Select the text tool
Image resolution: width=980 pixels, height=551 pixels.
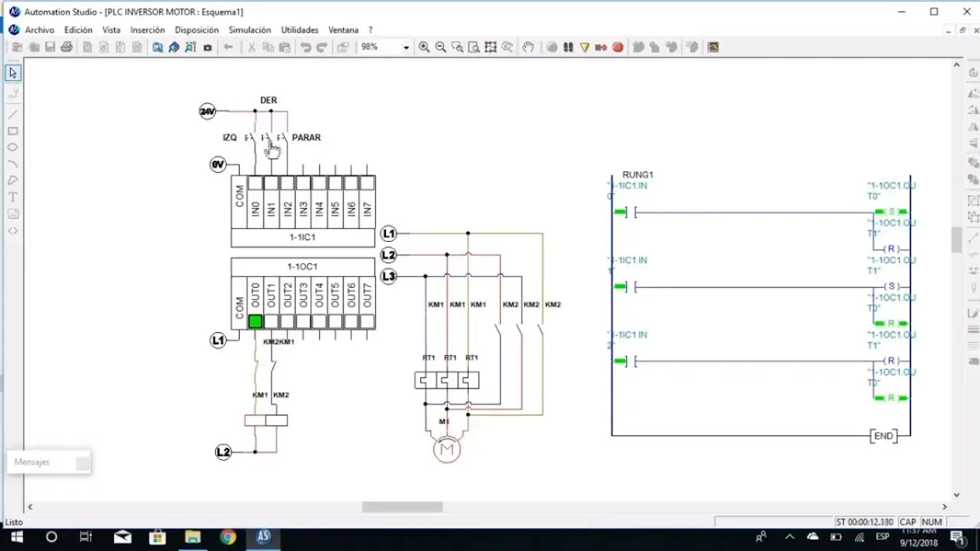coord(13,197)
